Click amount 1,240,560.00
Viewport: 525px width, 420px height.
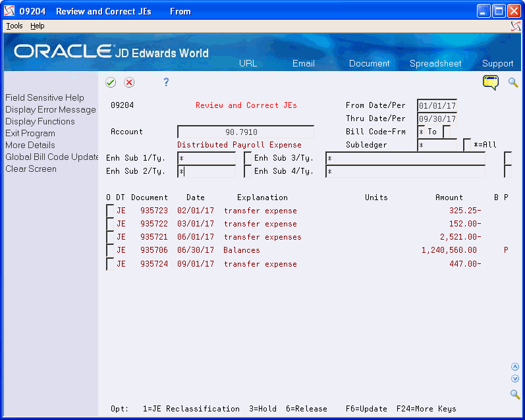click(449, 250)
